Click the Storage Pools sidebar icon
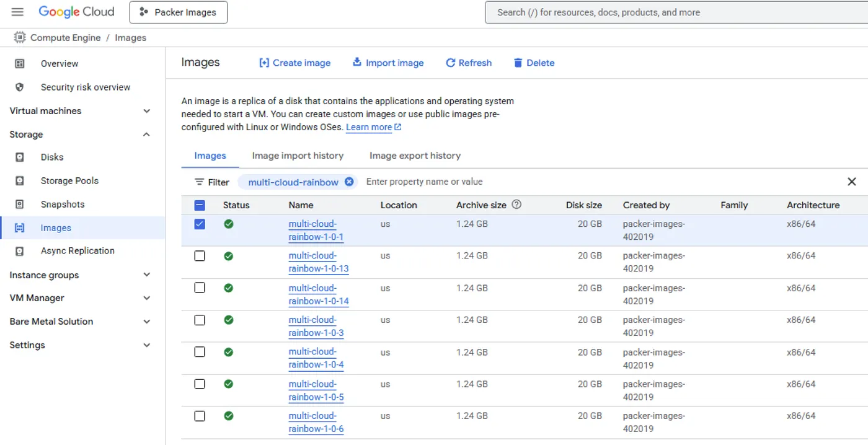Image resolution: width=868 pixels, height=445 pixels. coord(20,181)
